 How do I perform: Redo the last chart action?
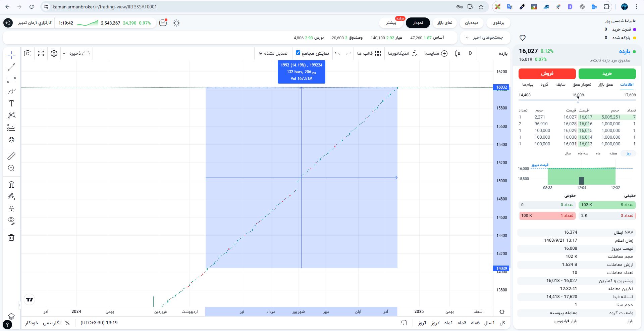(x=348, y=53)
